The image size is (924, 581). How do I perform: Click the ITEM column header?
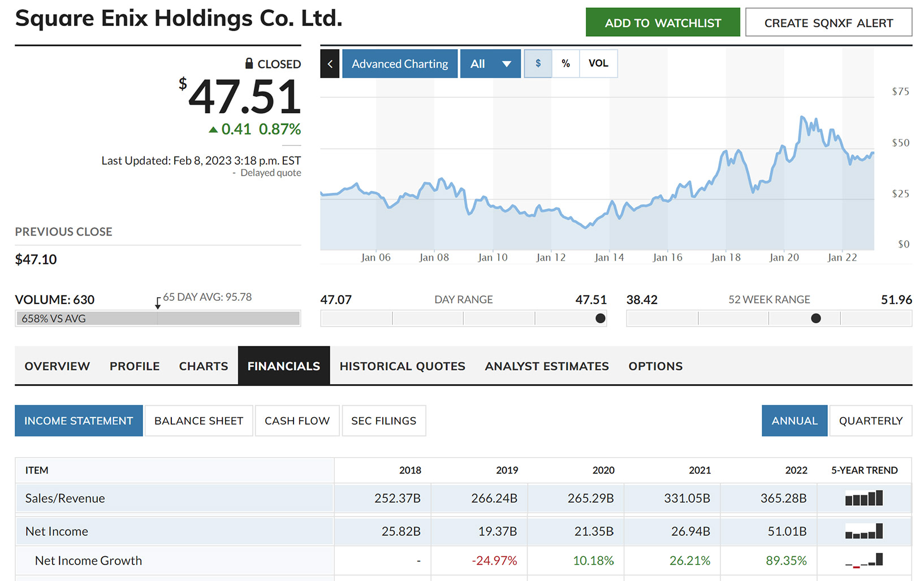[x=37, y=470]
